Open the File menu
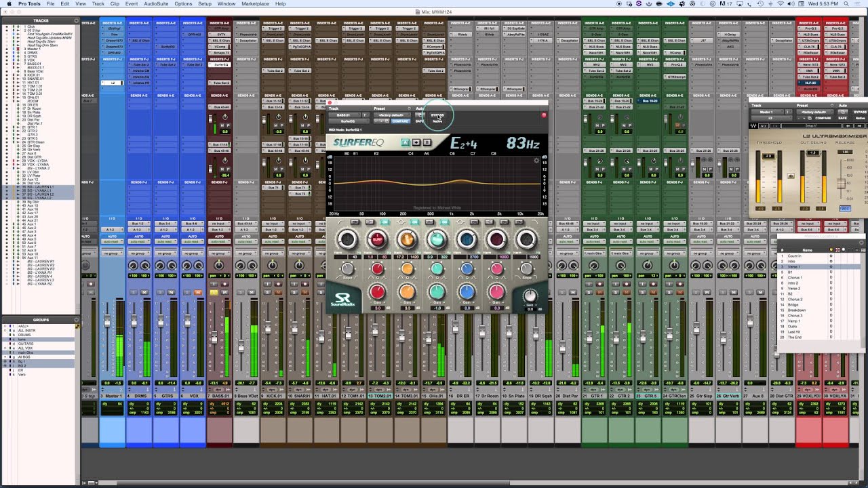 [51, 4]
